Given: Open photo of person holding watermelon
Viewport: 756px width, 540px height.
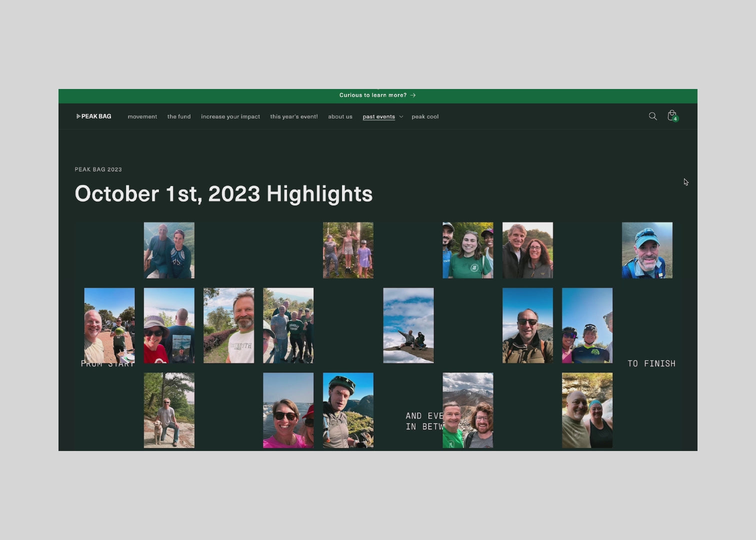Looking at the screenshot, I should point(109,325).
